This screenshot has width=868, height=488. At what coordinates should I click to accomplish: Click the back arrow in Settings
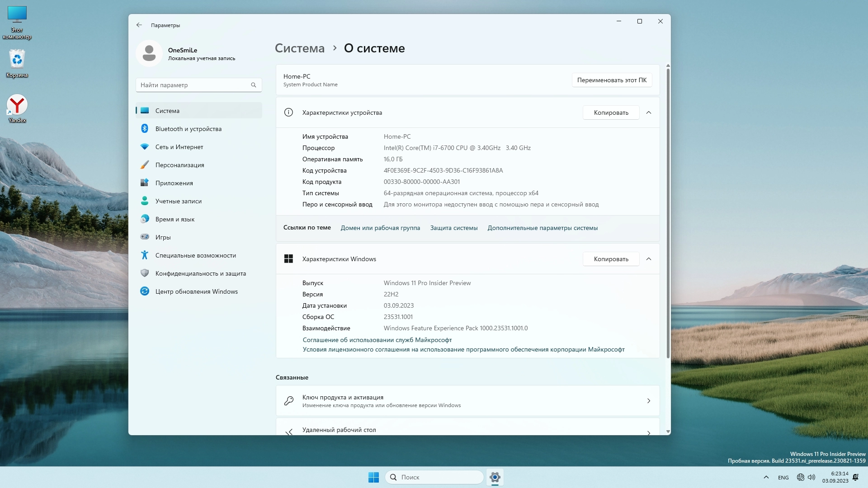coord(139,25)
